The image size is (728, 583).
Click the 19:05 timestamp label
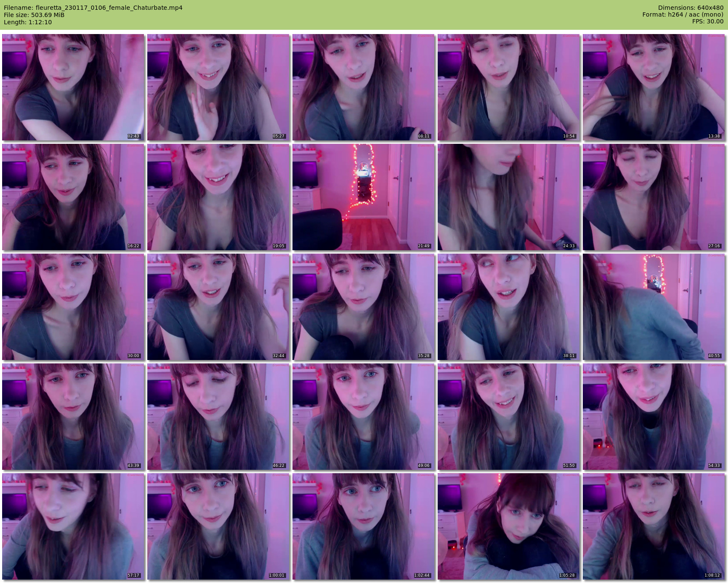point(278,246)
